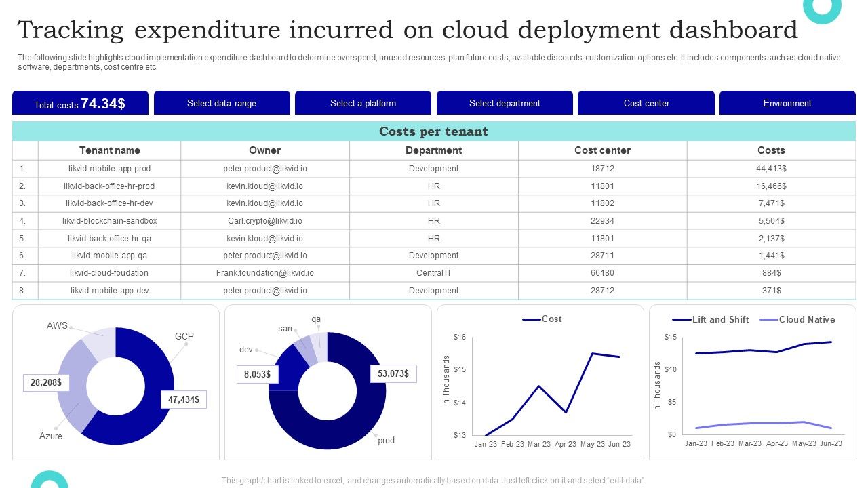Screen dimensions: 868x488
Task: Click the 44,413$ cost value
Action: coord(771,169)
